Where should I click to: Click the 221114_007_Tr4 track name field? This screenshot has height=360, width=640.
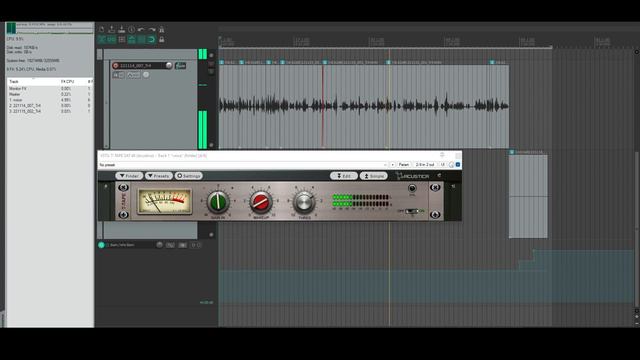tap(142, 65)
